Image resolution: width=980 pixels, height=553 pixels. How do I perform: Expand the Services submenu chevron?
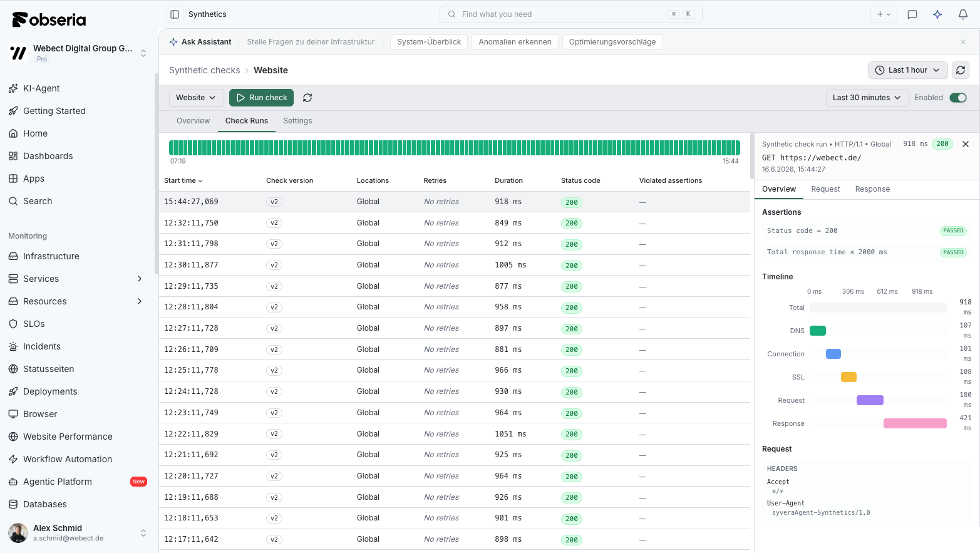[x=140, y=279]
